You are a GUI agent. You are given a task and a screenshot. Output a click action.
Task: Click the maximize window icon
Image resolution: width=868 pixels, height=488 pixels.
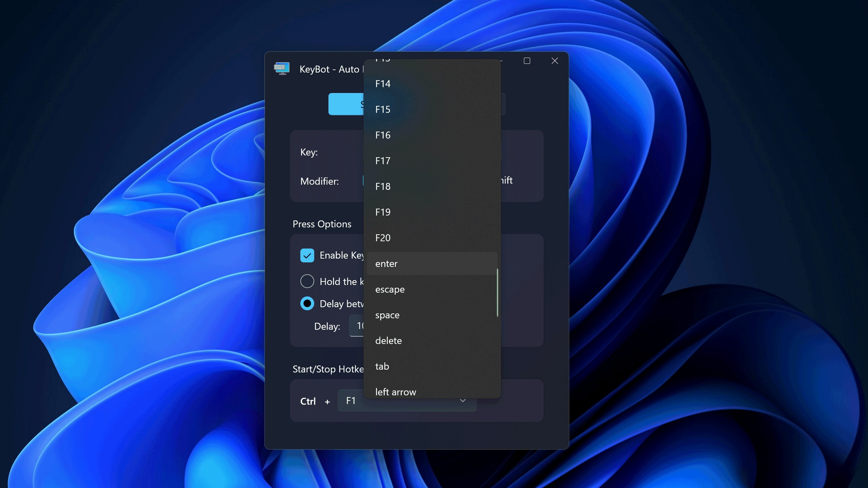527,61
